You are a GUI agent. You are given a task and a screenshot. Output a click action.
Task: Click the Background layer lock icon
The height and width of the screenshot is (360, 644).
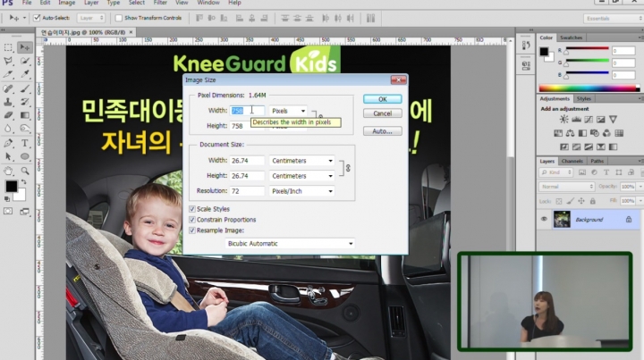click(628, 219)
